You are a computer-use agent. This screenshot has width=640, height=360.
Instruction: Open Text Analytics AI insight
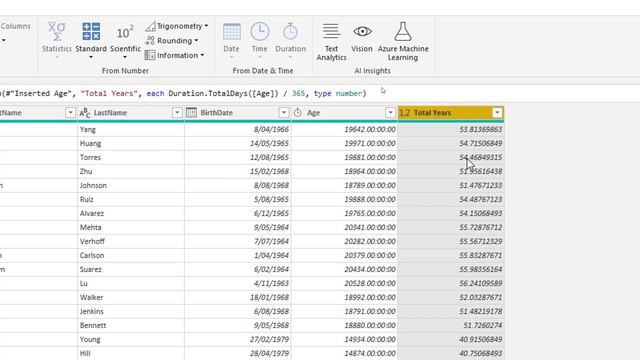tap(331, 41)
